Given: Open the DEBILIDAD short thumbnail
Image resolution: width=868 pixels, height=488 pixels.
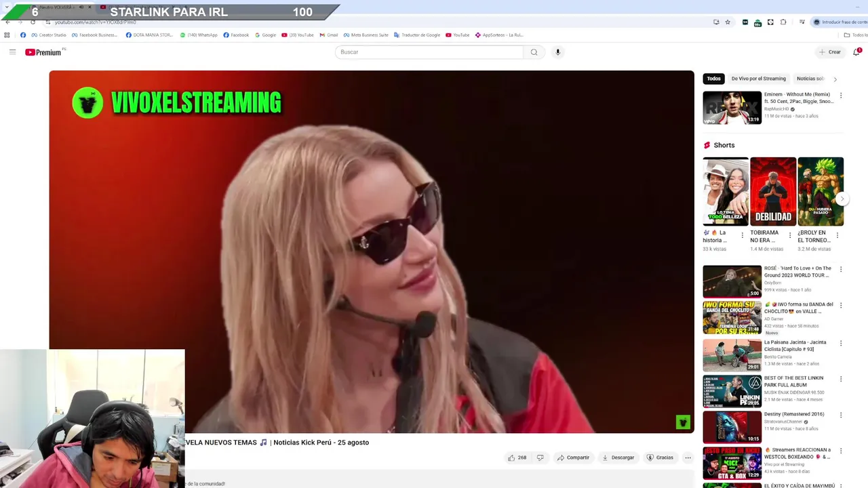Looking at the screenshot, I should (x=773, y=191).
